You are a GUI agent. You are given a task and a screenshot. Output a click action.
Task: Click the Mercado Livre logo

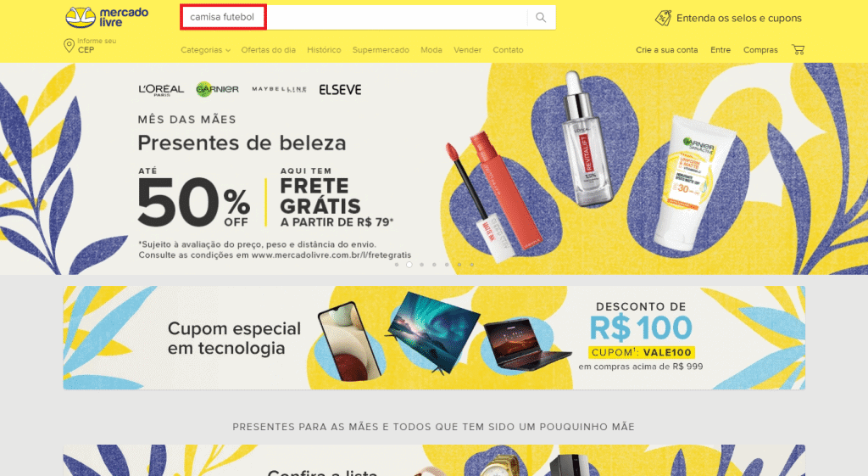tap(107, 17)
